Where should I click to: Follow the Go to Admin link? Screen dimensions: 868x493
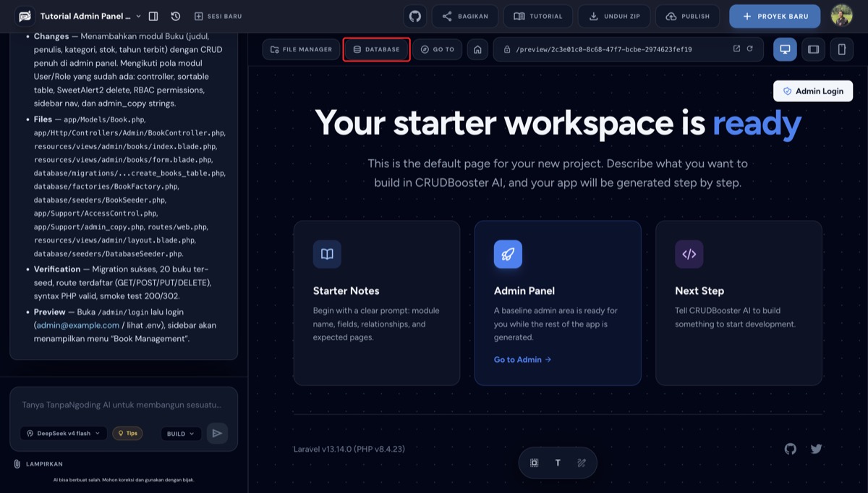tap(522, 359)
